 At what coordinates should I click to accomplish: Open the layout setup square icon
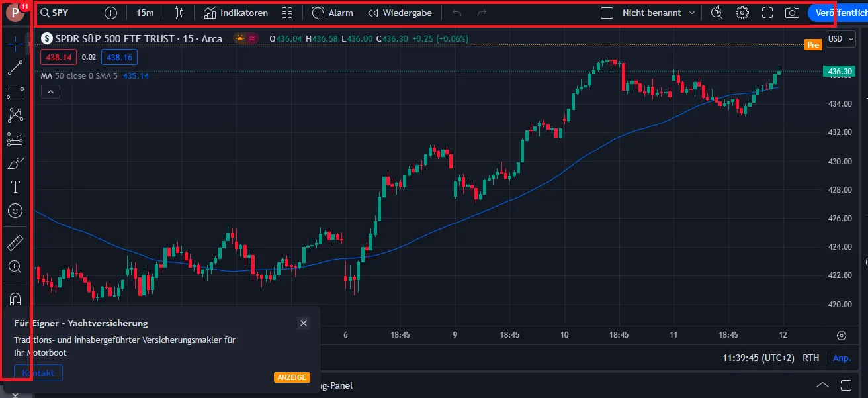(607, 13)
